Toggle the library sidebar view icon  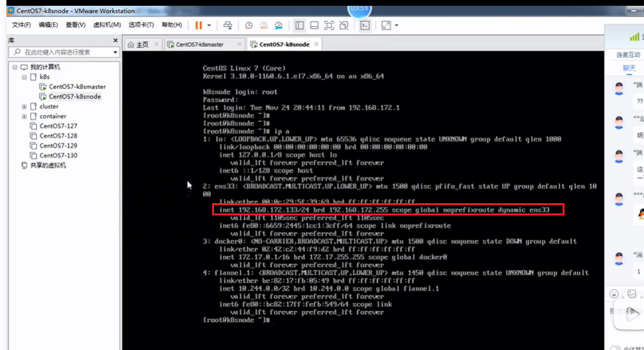299,26
